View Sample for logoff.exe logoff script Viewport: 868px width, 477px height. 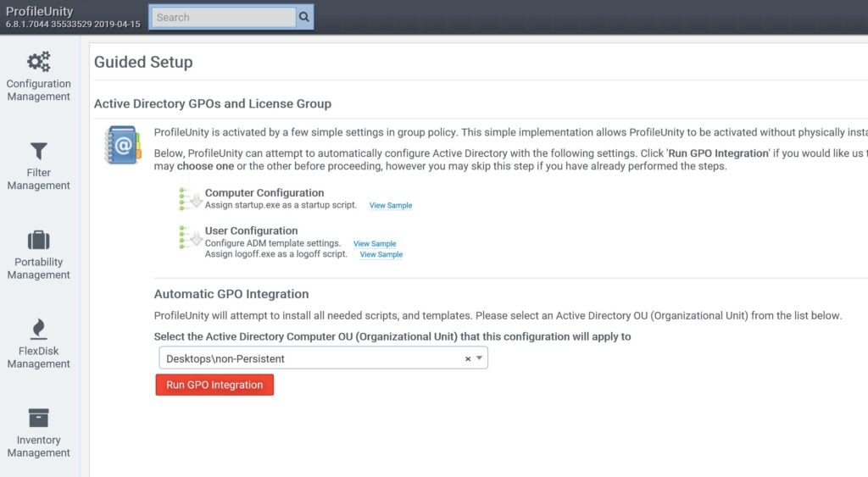[381, 254]
